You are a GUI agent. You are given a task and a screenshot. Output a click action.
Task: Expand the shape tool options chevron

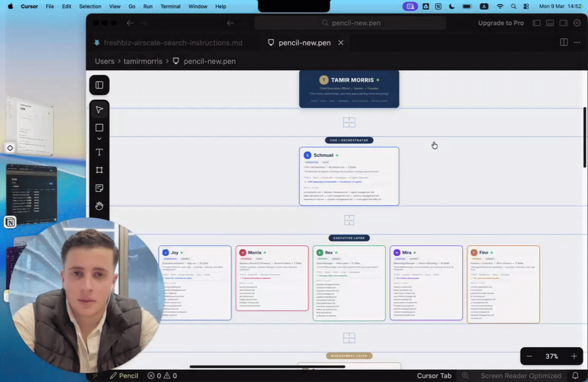(x=99, y=139)
